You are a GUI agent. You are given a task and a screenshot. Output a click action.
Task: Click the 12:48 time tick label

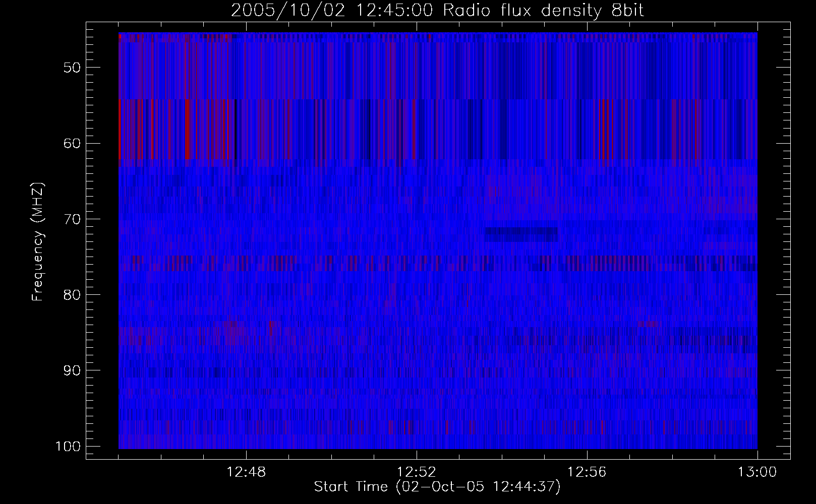[x=246, y=472]
